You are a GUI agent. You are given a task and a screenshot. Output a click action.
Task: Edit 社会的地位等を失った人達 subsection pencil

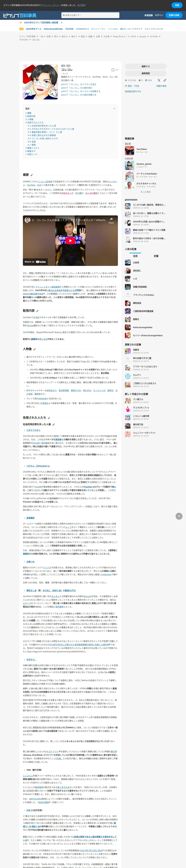[x=54, y=425]
